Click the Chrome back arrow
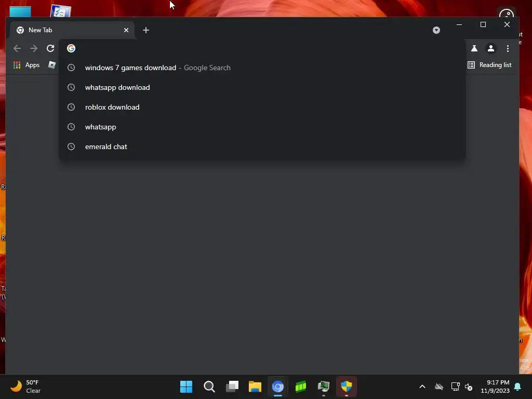Viewport: 532px width, 399px height. pos(17,48)
